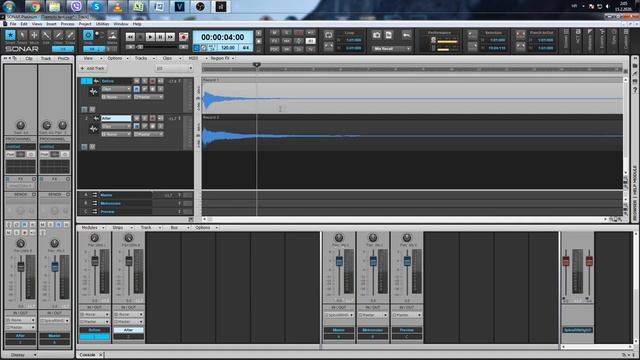Open the Insert menu

[51, 24]
